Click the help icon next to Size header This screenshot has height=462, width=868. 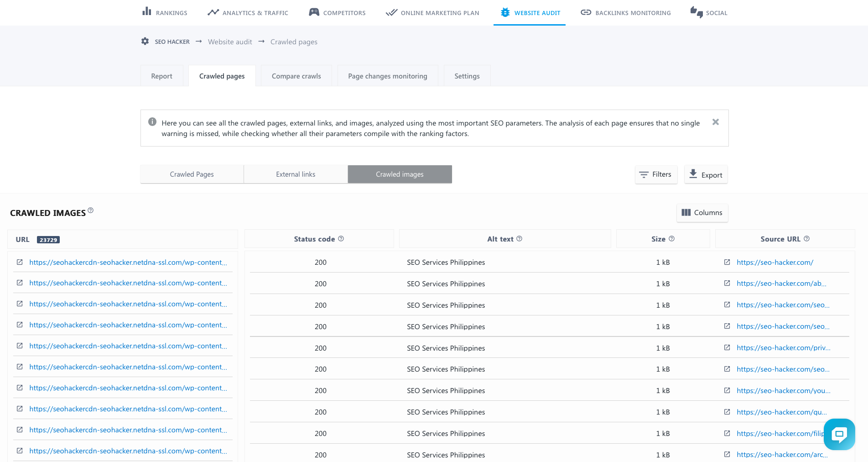(671, 239)
